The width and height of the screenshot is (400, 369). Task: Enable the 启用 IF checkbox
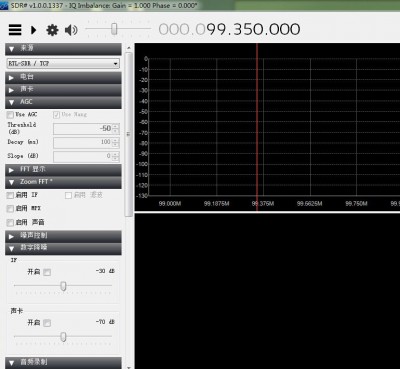10,195
